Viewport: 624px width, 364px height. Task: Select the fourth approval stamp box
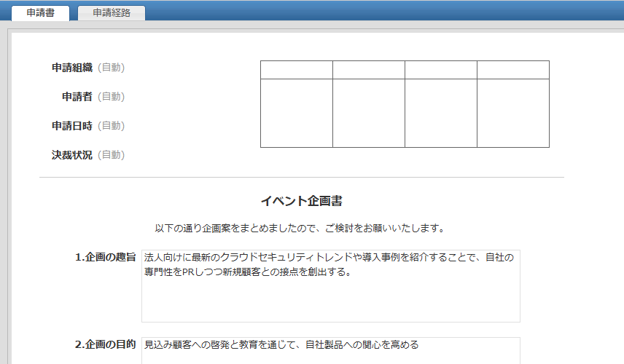pos(513,113)
